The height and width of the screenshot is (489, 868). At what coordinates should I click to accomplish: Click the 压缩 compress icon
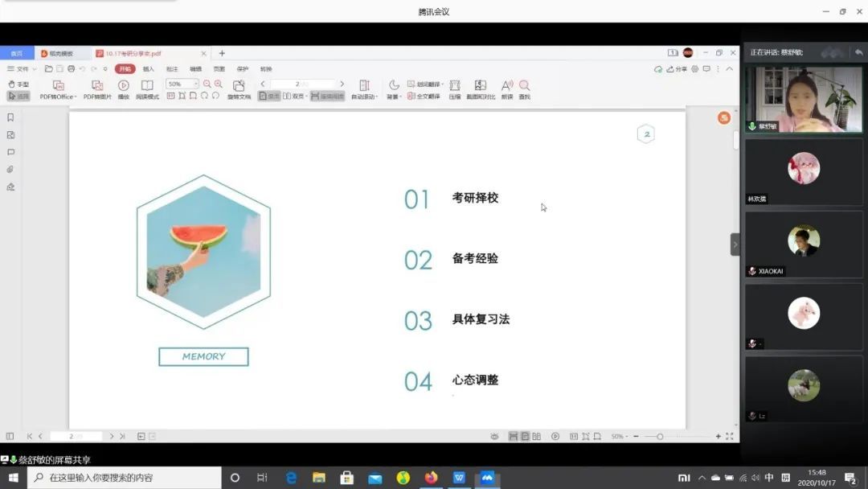(454, 85)
